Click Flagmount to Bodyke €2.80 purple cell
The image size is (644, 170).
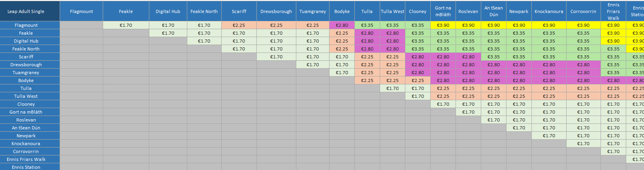click(x=342, y=25)
